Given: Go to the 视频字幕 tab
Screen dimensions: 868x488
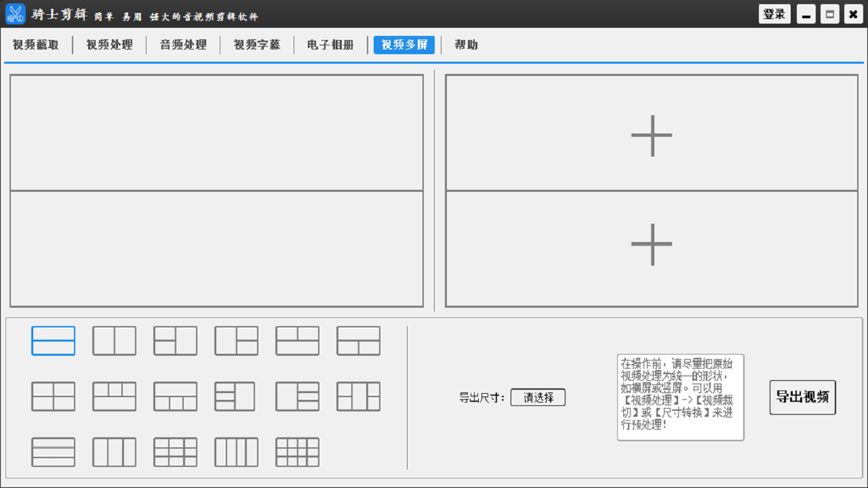Looking at the screenshot, I should 257,45.
